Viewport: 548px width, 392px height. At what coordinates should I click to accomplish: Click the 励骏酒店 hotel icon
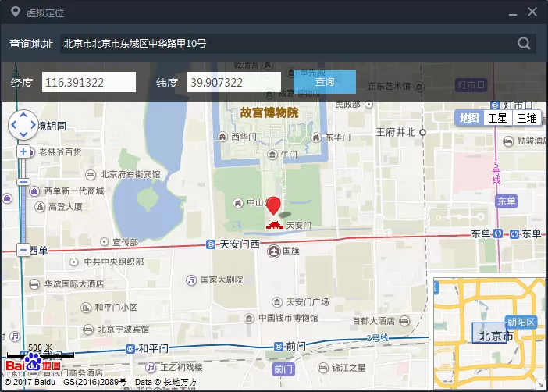(508, 141)
